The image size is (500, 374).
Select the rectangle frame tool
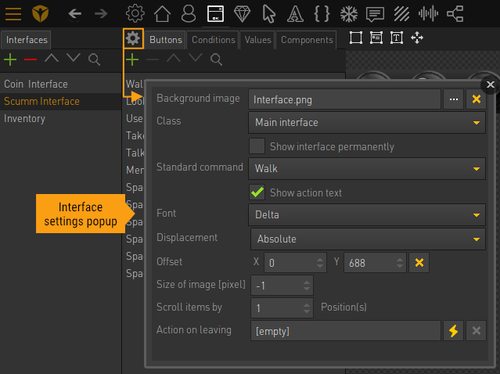(356, 38)
